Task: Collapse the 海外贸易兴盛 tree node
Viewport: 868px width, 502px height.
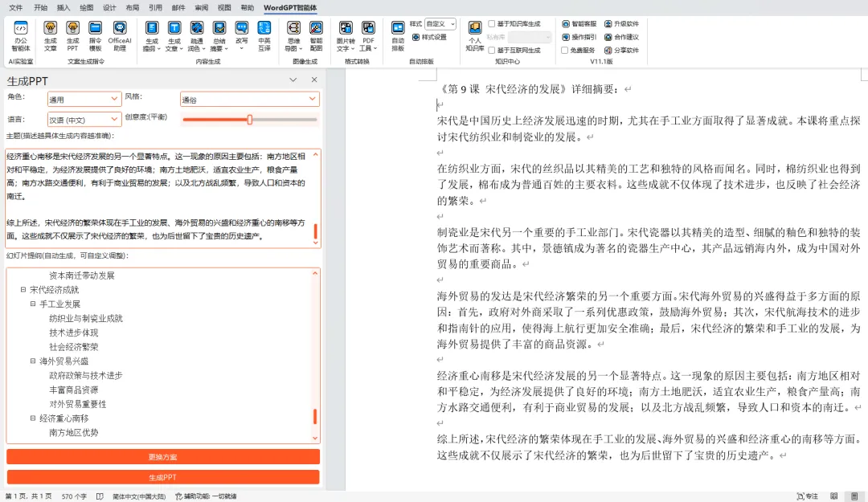Action: [x=33, y=361]
